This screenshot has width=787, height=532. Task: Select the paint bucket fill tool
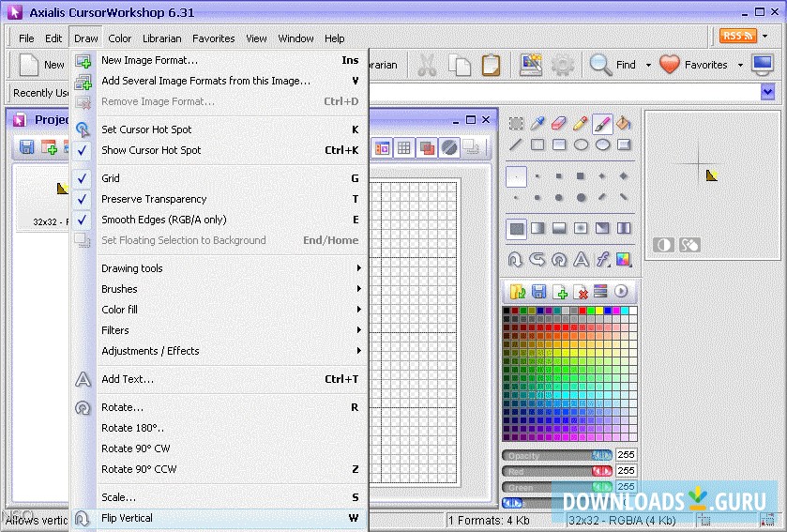point(624,124)
